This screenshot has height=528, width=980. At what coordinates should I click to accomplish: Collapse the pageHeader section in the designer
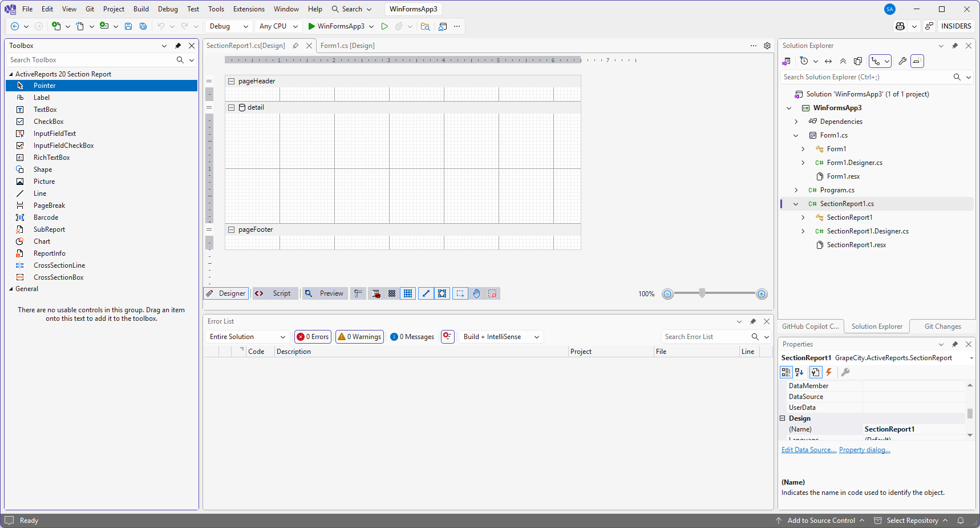232,81
